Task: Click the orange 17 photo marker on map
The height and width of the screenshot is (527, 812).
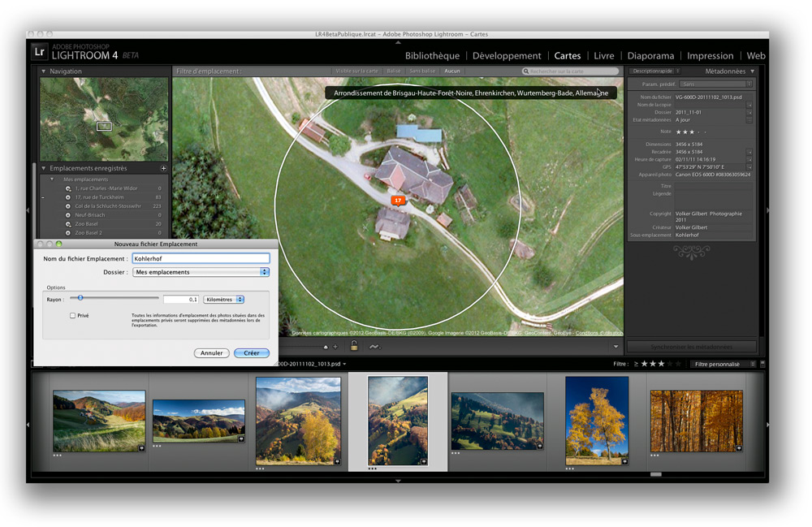Action: (398, 201)
